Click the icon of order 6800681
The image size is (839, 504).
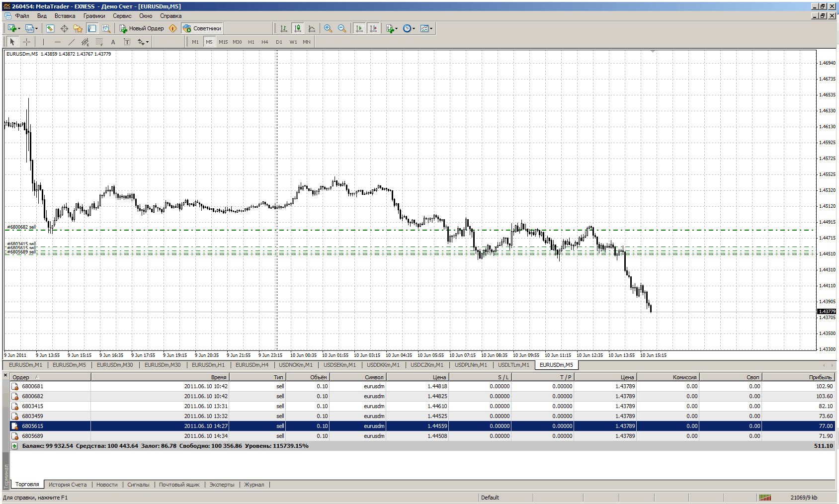pyautogui.click(x=15, y=386)
